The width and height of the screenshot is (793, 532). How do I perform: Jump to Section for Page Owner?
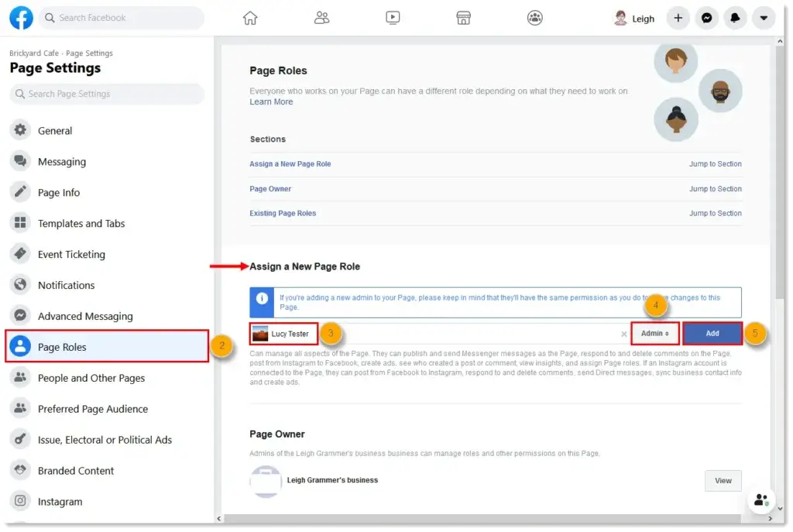[715, 189]
